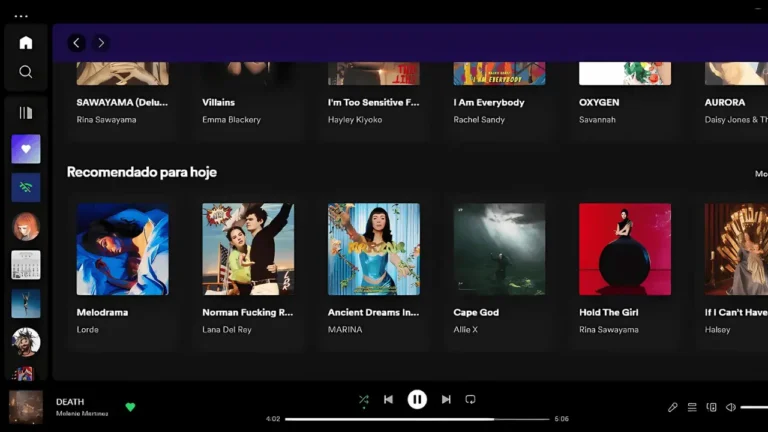The width and height of the screenshot is (768, 432).
Task: Click artist name Lana Del Rey
Action: click(x=227, y=330)
